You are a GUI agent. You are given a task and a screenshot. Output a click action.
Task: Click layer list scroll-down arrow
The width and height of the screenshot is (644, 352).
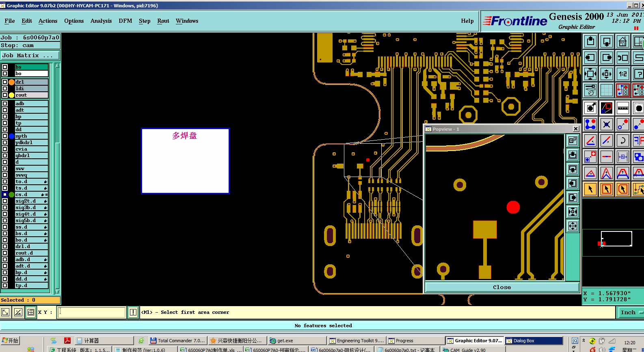point(57,292)
